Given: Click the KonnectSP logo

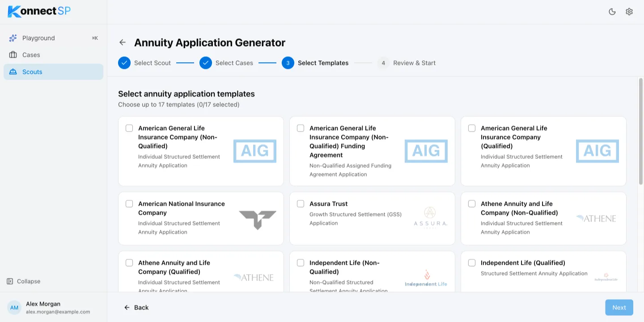Looking at the screenshot, I should point(39,11).
